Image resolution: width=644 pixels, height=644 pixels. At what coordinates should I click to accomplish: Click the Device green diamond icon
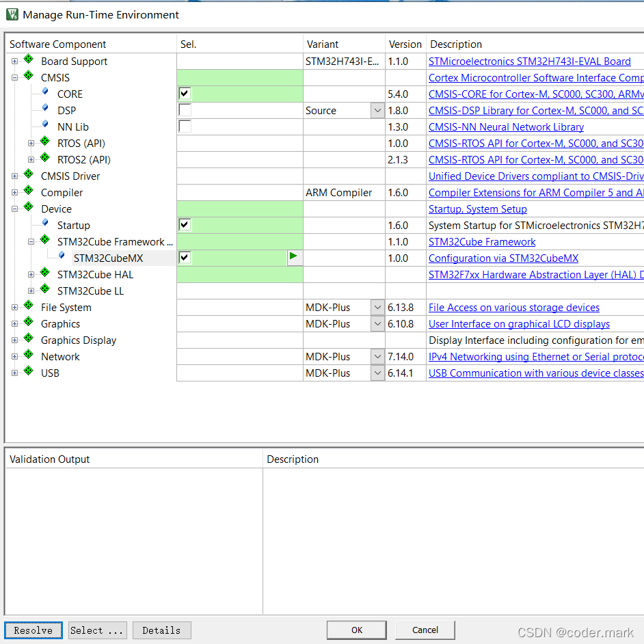[x=28, y=207]
